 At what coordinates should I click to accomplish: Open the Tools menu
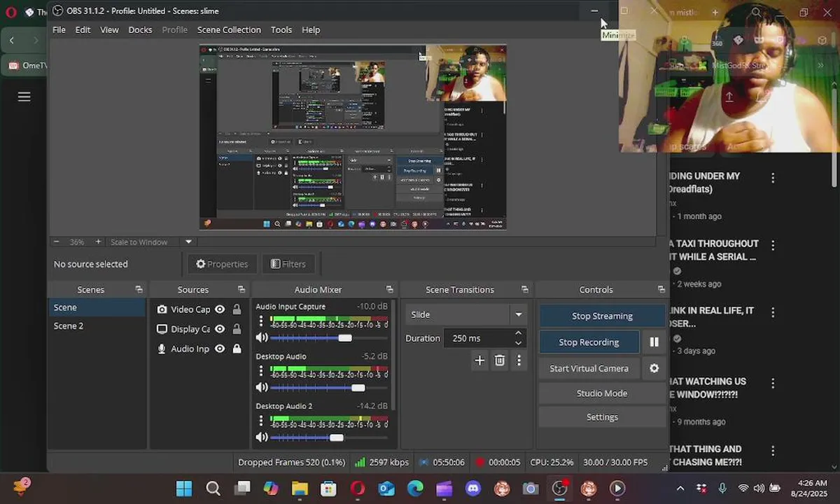point(281,29)
